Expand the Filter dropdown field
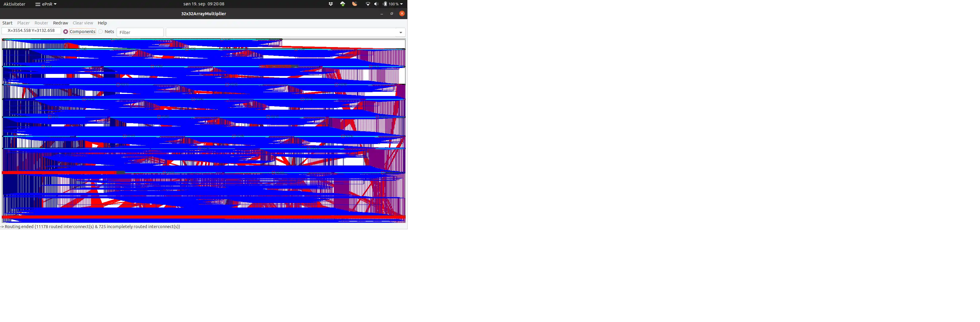 401,32
